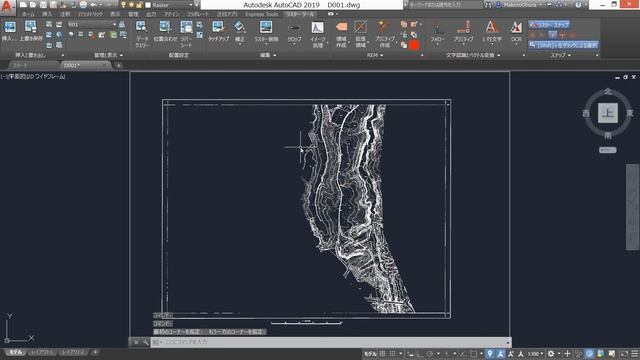Viewport: 640px width, 360px height.
Task: Toggle ortho mode in status bar
Action: pos(420,354)
